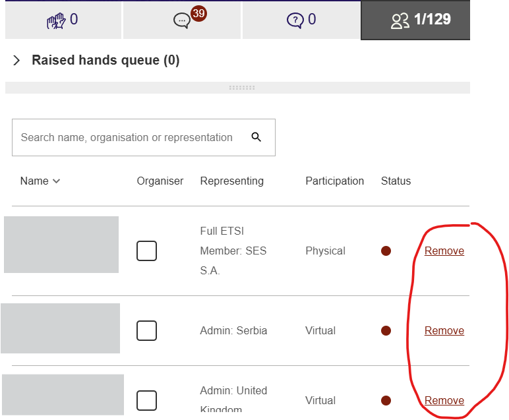Image resolution: width=509 pixels, height=420 pixels.
Task: Click the red status dot for SES S.A.
Action: pyautogui.click(x=386, y=251)
